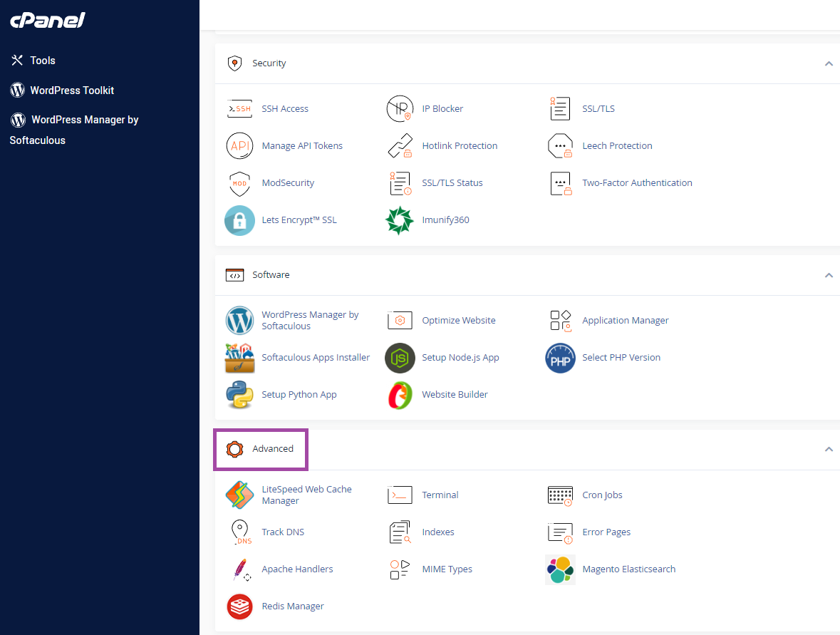Open the Website Builder text link
This screenshot has width=840, height=635.
point(455,394)
